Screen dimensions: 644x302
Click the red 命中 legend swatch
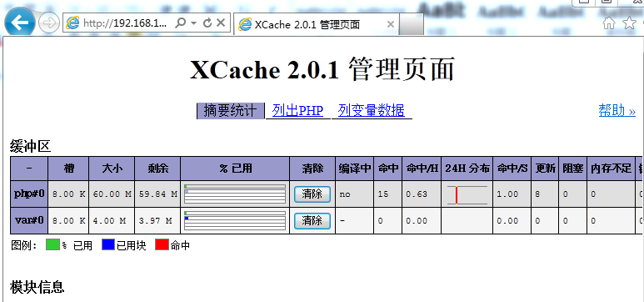162,245
